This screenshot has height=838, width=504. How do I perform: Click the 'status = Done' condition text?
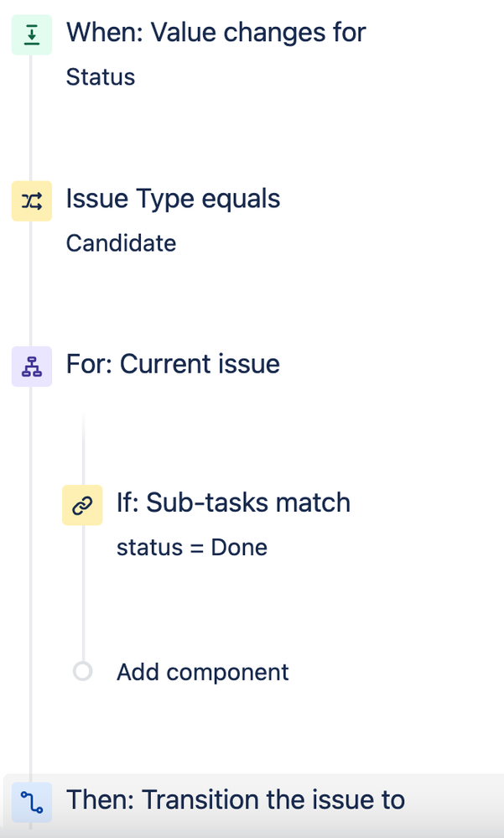click(191, 548)
